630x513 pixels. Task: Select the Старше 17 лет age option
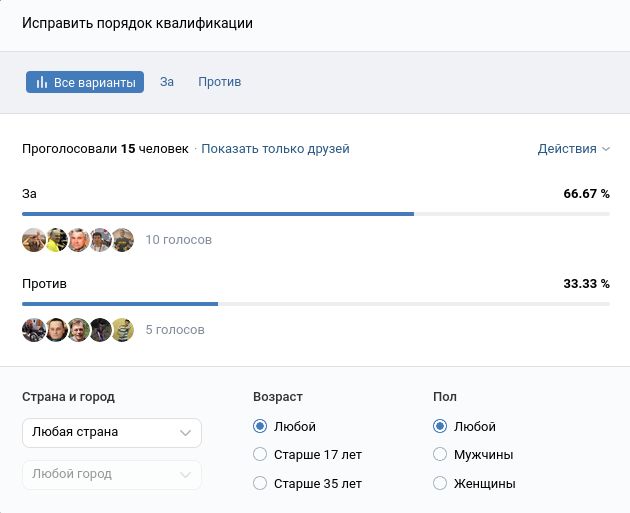(261, 455)
